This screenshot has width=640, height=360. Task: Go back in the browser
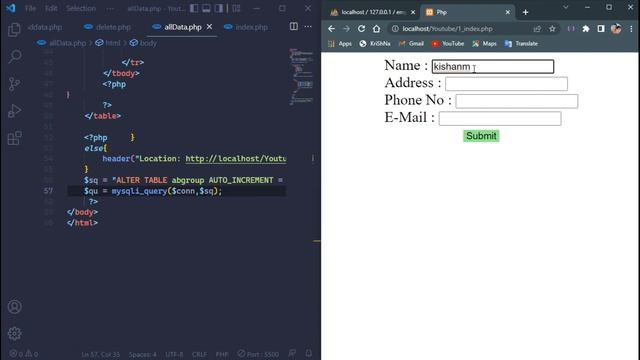331,29
